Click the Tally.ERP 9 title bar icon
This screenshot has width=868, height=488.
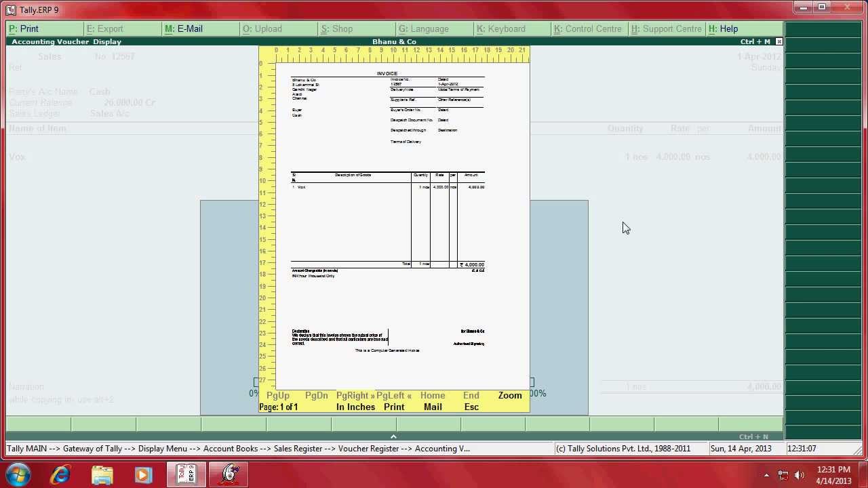coord(10,10)
